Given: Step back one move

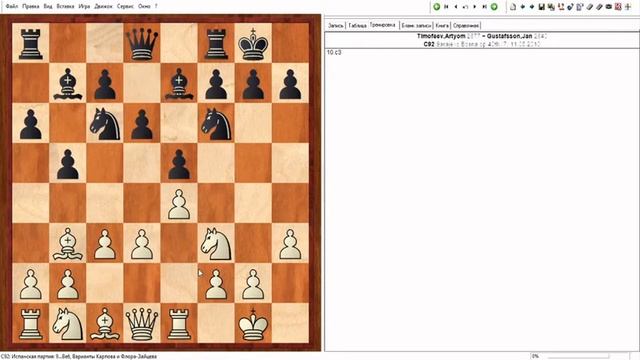Looking at the screenshot, I should (x=456, y=7).
